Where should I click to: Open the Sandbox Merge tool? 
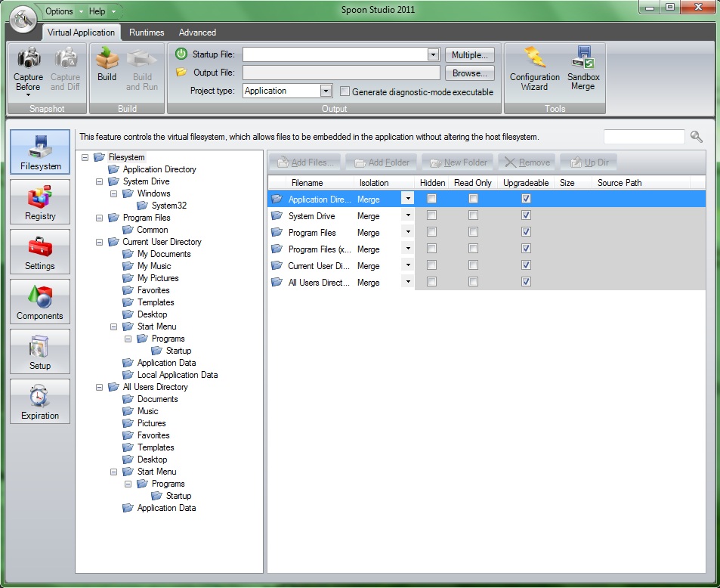point(583,69)
